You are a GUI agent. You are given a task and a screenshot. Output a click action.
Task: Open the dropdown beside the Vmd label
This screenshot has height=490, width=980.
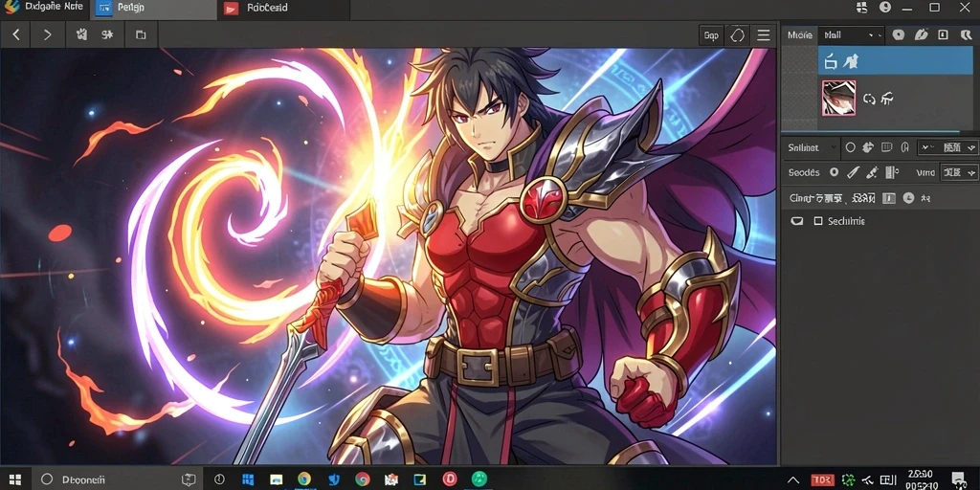[x=959, y=172]
